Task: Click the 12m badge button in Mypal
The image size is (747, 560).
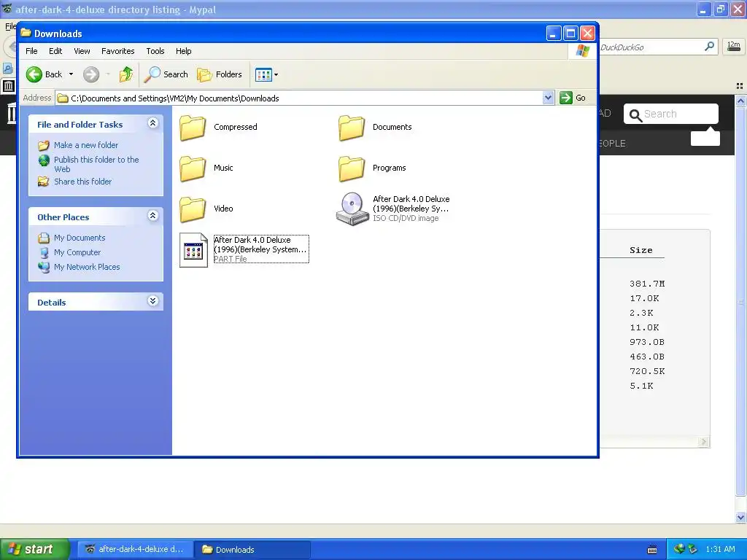Action: pos(734,46)
